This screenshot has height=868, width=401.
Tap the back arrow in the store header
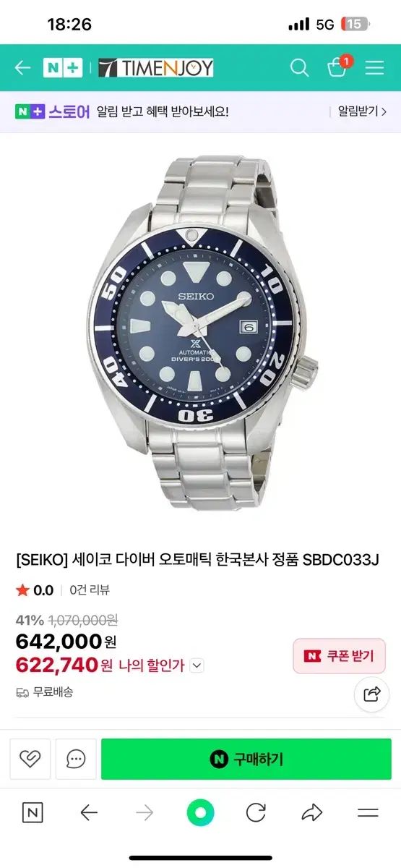(22, 68)
